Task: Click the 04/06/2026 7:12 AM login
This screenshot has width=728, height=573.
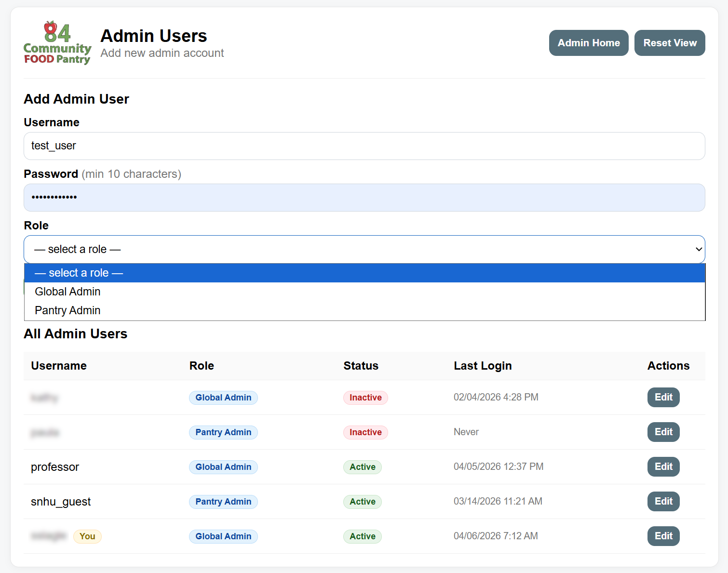Action: tap(496, 536)
